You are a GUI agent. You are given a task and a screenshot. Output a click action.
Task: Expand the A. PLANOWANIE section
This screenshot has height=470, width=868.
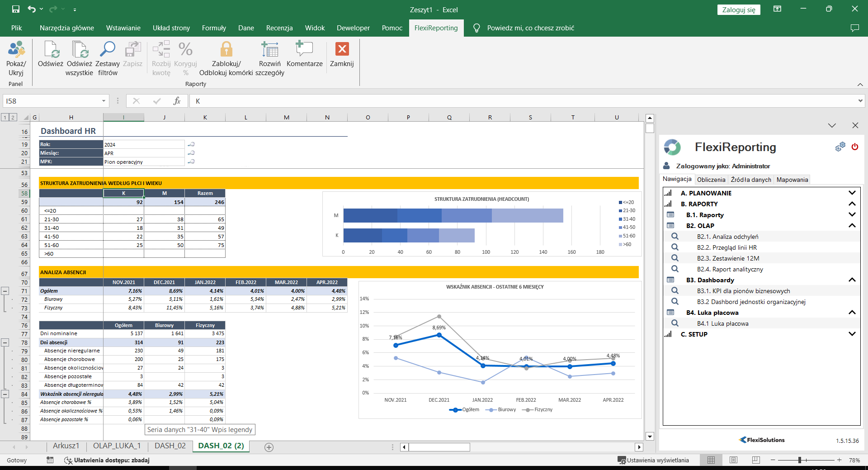click(x=852, y=193)
